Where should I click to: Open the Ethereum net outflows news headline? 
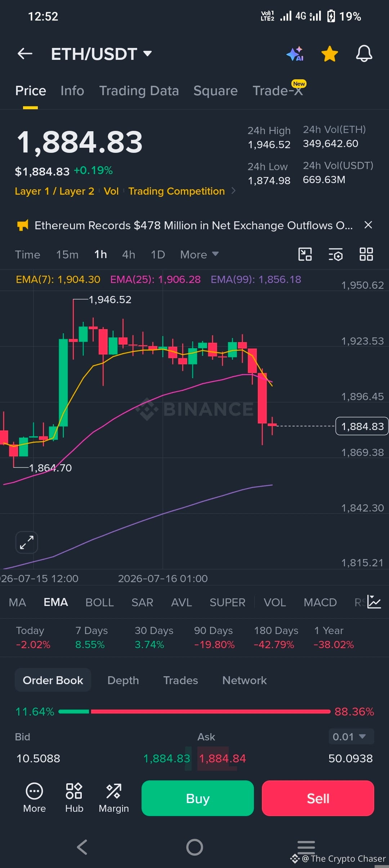[x=193, y=225]
